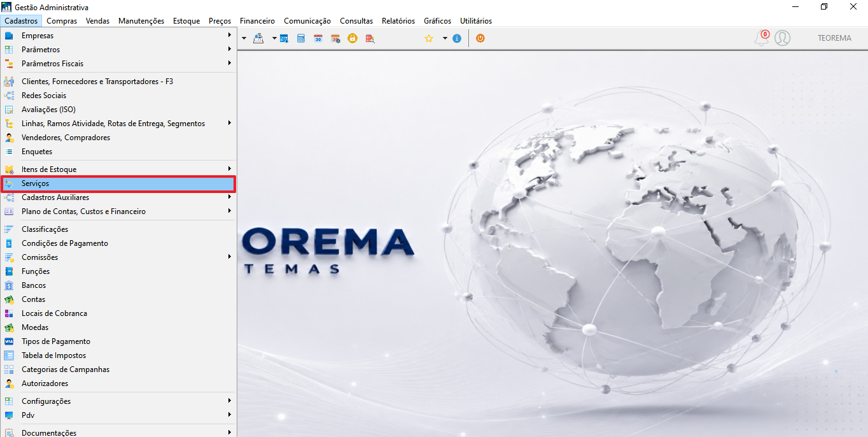Open the Relatórios menu
Screen dimensions: 868x437
tap(398, 21)
